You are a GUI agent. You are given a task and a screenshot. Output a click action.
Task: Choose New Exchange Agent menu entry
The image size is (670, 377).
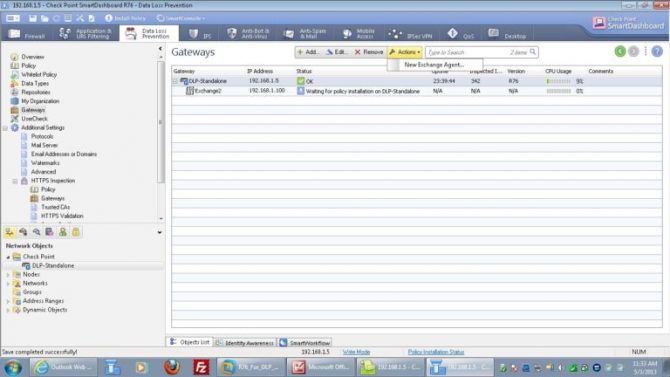[434, 65]
